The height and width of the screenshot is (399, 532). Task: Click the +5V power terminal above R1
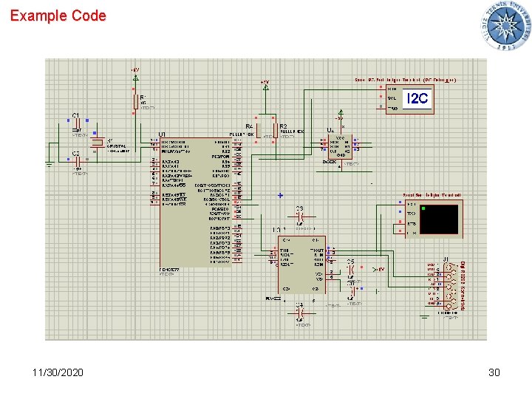[136, 78]
